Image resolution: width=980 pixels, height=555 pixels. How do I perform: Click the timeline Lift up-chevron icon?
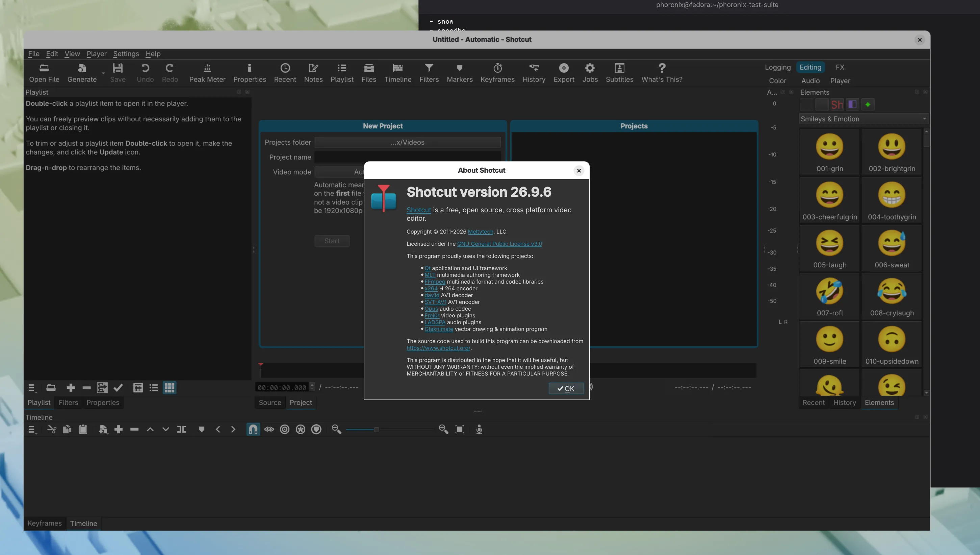150,430
